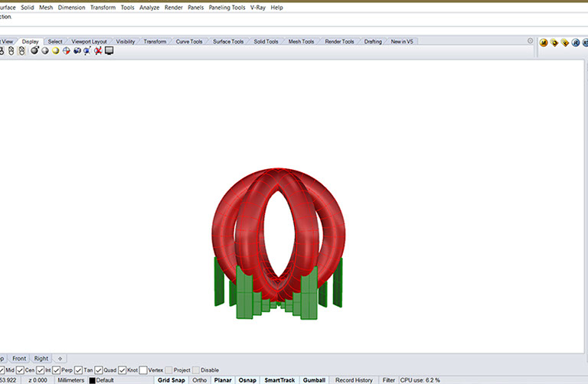This screenshot has height=384, width=588.
Task: Add a new viewport tab
Action: click(x=60, y=359)
